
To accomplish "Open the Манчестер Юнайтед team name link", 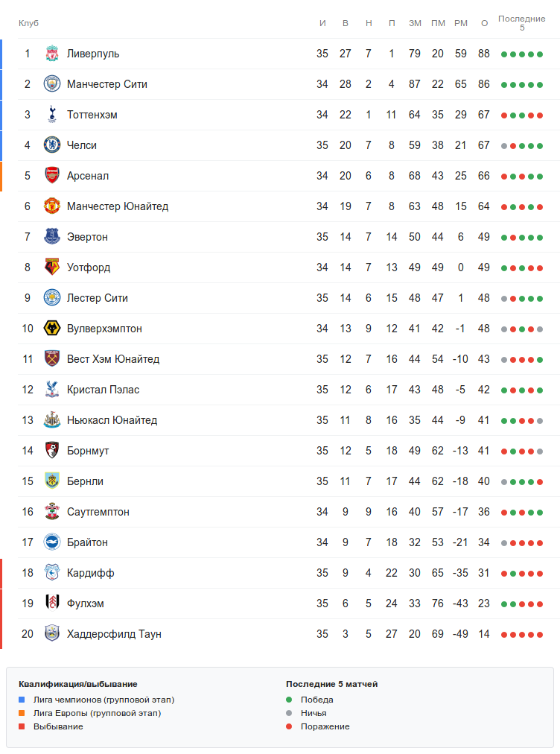I will point(118,206).
